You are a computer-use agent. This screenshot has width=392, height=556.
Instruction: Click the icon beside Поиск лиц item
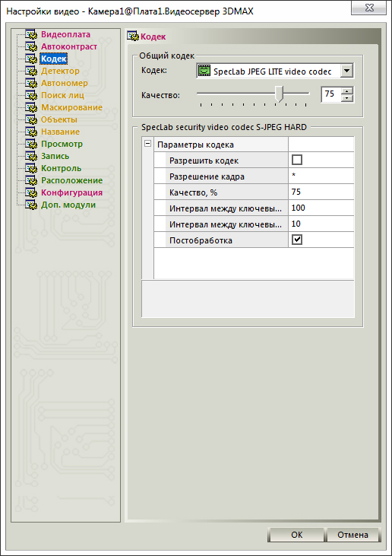coord(31,95)
